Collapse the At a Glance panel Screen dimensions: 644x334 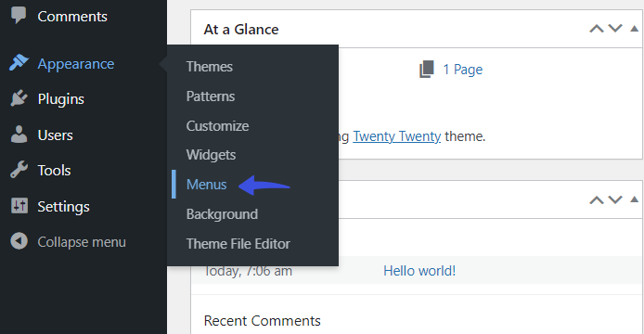634,29
